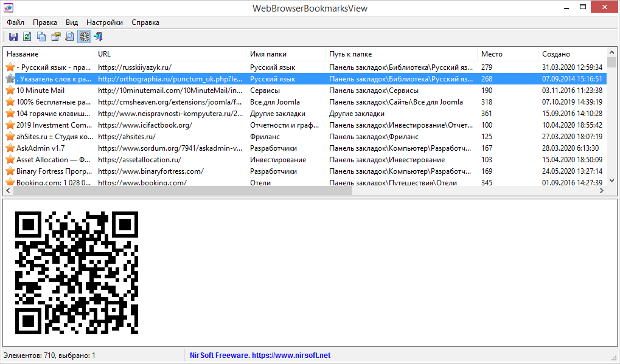Click the orthographia.ru URL cell
Image resolution: width=620 pixels, height=364 pixels.
(170, 79)
